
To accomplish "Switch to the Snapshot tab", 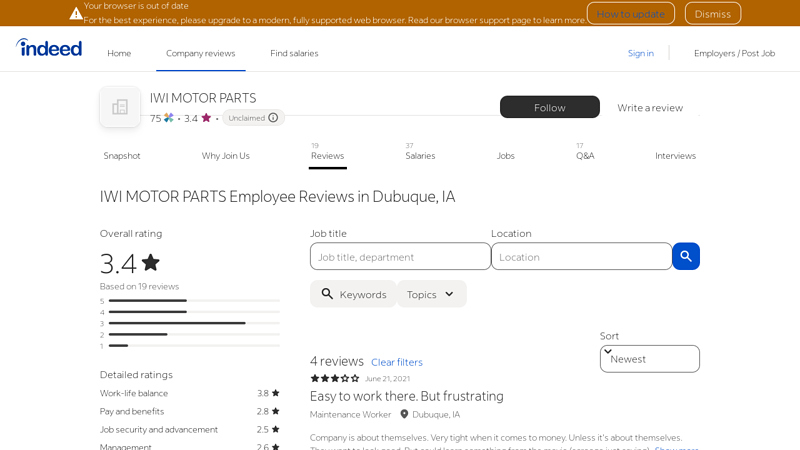I will click(x=122, y=156).
